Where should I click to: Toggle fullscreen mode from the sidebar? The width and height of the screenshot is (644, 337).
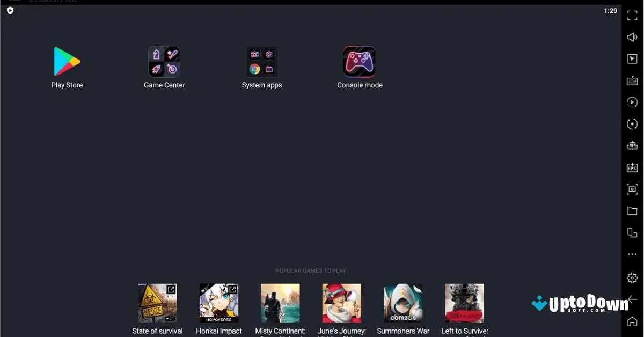point(632,15)
